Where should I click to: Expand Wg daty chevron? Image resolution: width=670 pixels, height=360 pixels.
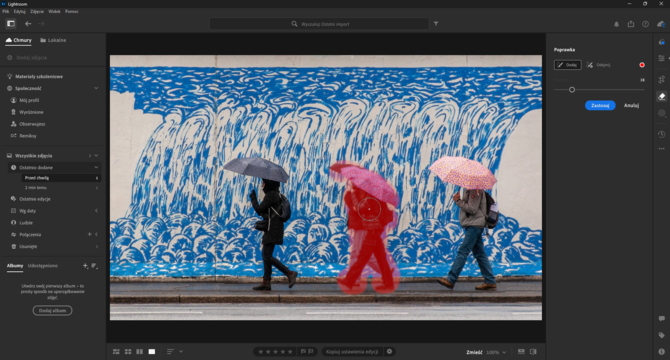(x=96, y=211)
